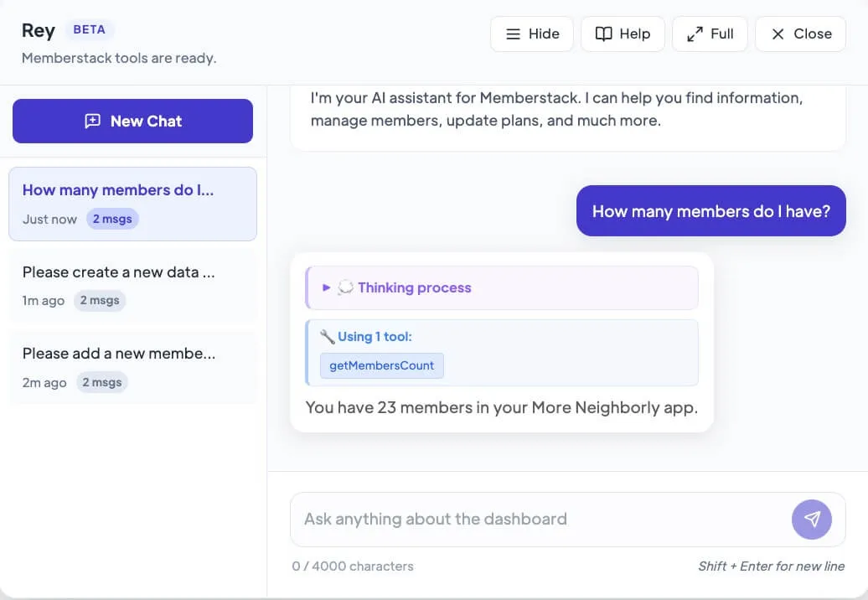Click the New Chat speech-bubble icon

click(92, 121)
